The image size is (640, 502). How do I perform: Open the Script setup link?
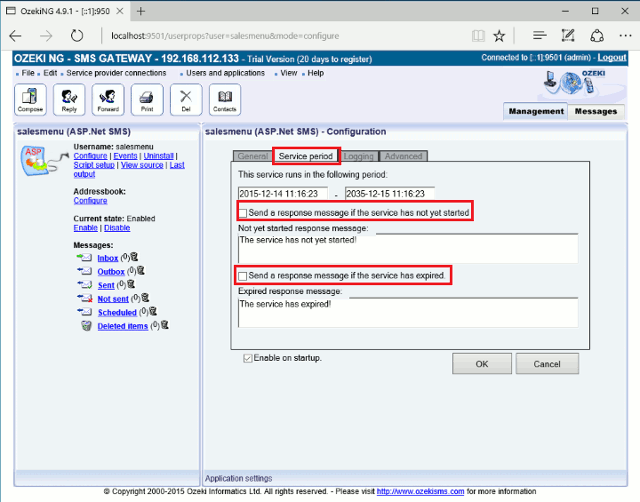94,165
